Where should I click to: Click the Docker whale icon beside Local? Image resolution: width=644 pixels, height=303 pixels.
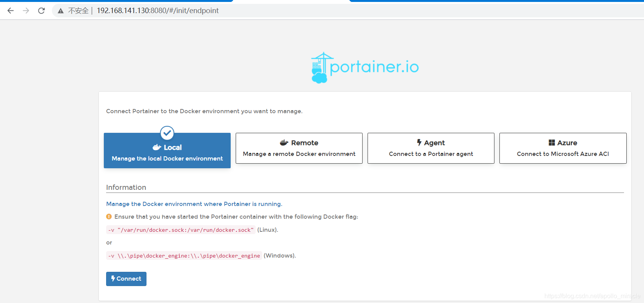coord(157,147)
